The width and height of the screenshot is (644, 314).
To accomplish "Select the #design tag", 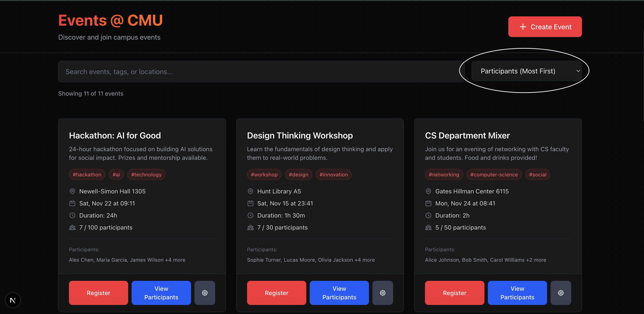I will (298, 174).
